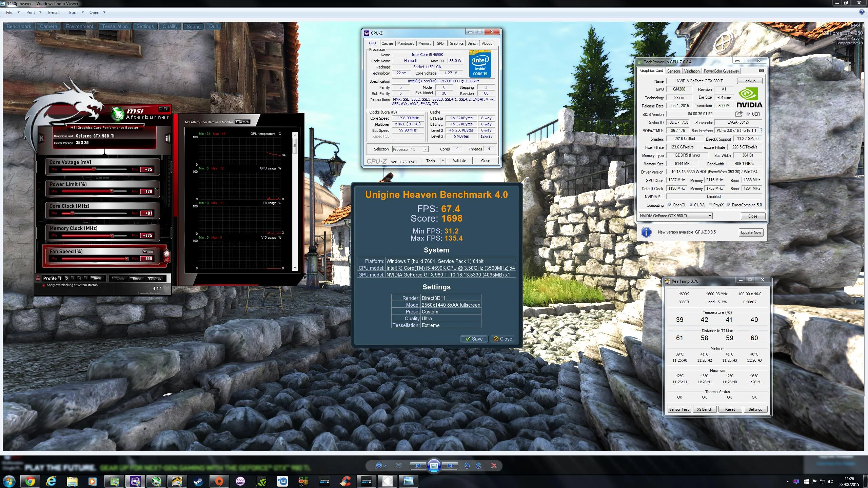Image resolution: width=868 pixels, height=488 pixels.
Task: Toggle the DirectCompute 5.0 checkbox
Action: click(x=729, y=205)
